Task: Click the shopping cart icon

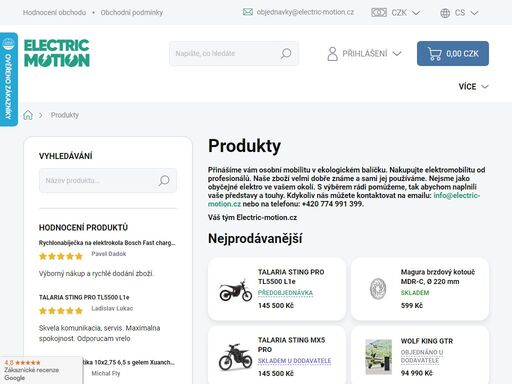Action: click(x=435, y=54)
